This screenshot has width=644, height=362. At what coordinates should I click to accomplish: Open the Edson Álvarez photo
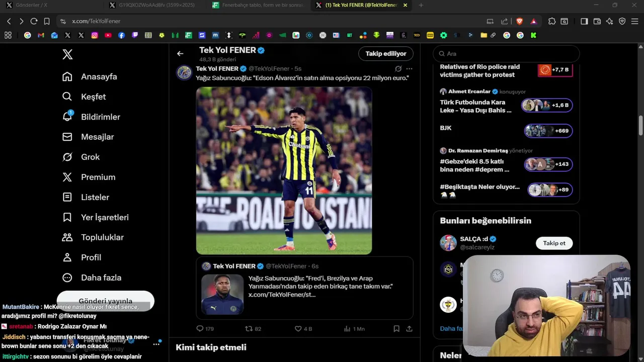[x=284, y=170]
